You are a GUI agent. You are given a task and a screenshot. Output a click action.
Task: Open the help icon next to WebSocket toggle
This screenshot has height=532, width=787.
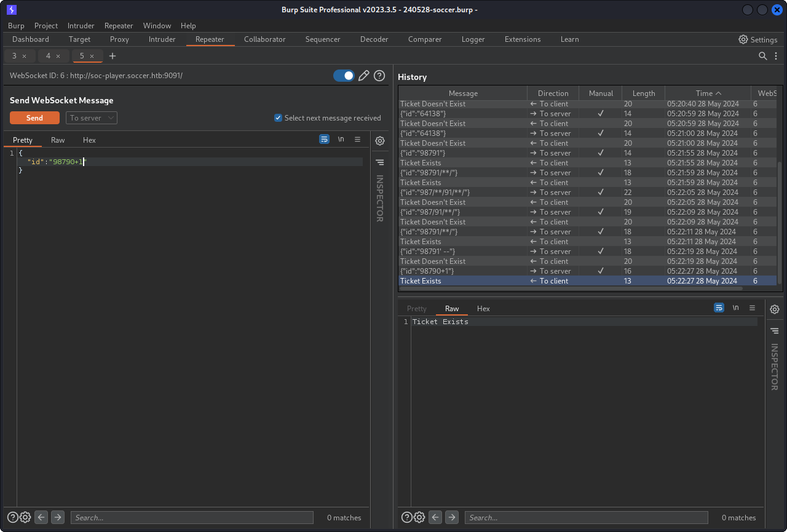point(379,76)
